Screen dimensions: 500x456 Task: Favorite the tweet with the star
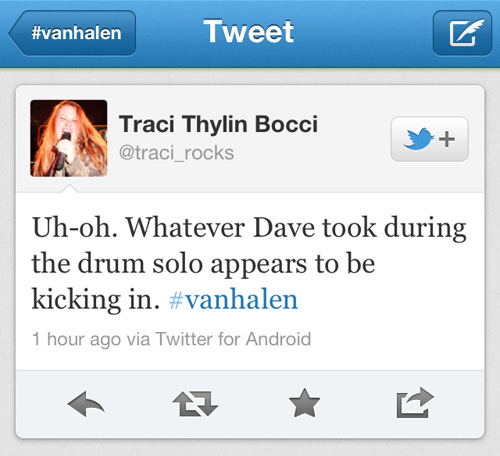tap(304, 403)
